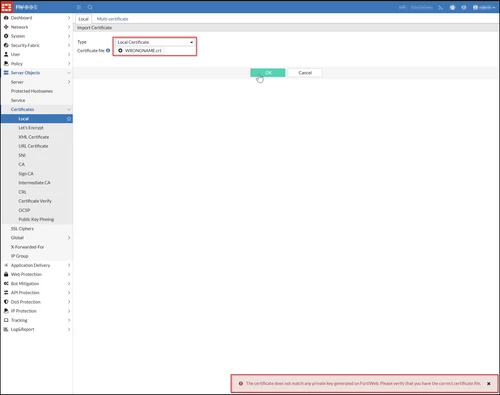Click the green OK button
The width and height of the screenshot is (500, 395).
[x=268, y=73]
